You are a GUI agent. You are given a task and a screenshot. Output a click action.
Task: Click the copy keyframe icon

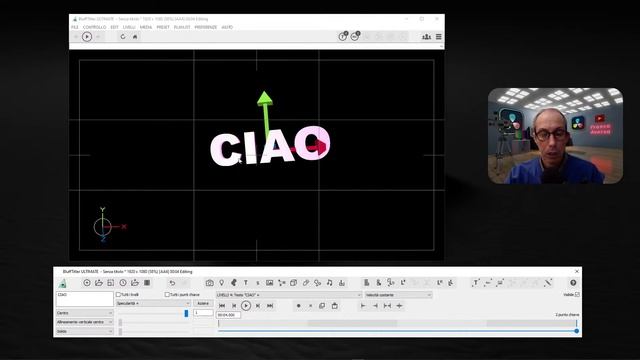click(x=322, y=306)
